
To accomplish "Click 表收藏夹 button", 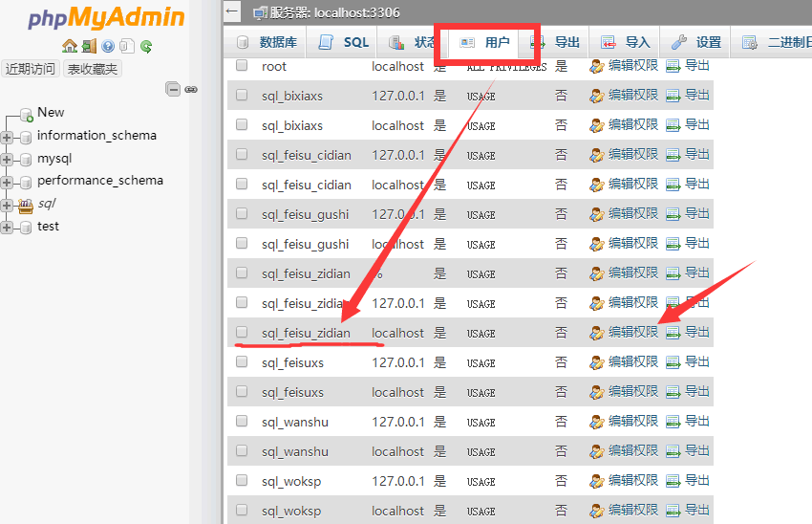I will coord(93,69).
